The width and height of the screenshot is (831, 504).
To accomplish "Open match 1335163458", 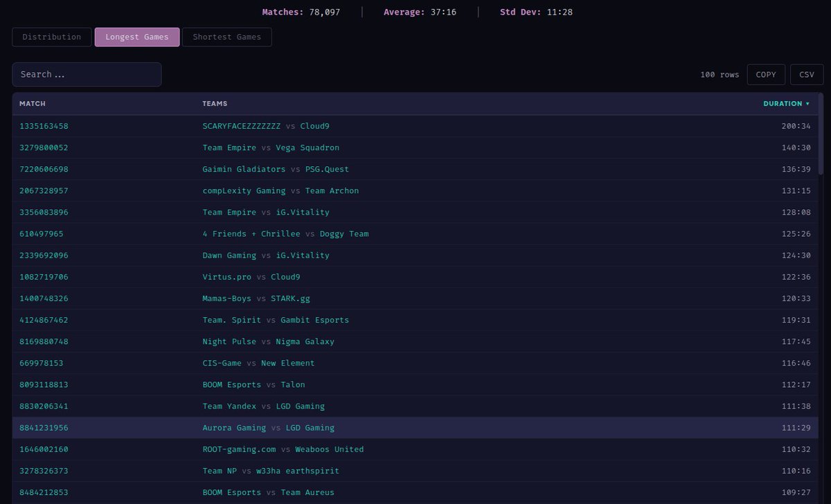I will pos(44,126).
